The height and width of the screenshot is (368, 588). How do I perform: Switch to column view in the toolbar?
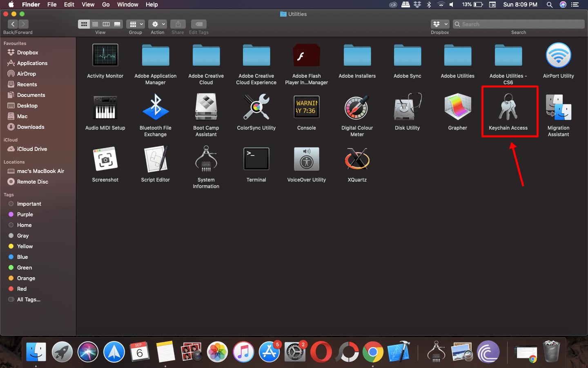tap(106, 24)
